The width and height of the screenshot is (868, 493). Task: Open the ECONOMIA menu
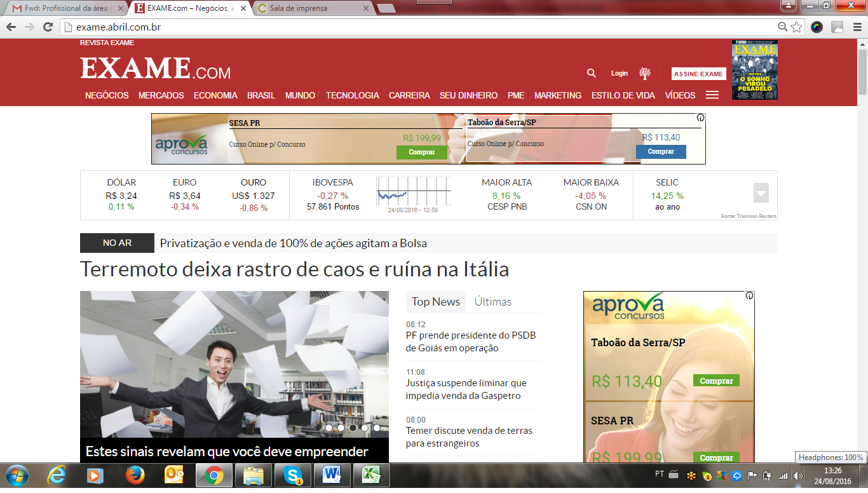215,95
